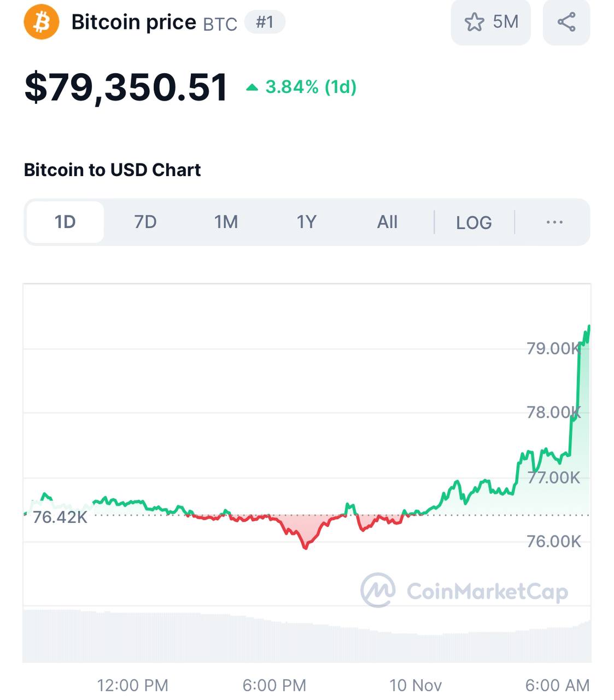Viewport: 614px width, 700px height.
Task: Switch to the 7D chart range
Action: tap(145, 222)
